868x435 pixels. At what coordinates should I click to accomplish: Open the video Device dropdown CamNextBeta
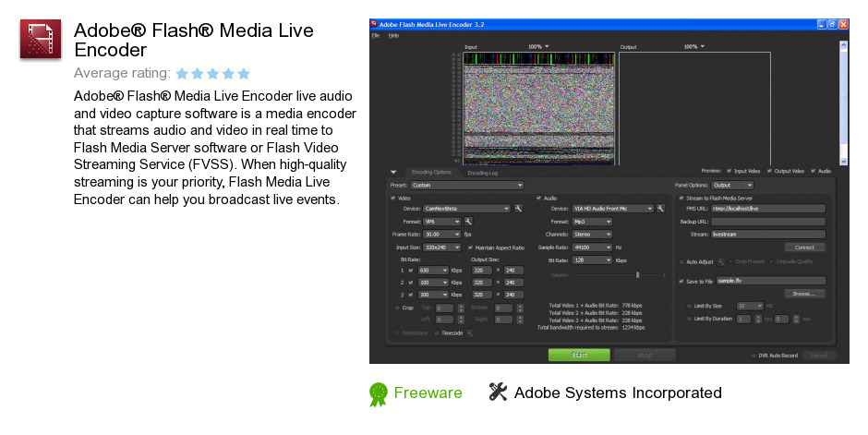(x=466, y=209)
